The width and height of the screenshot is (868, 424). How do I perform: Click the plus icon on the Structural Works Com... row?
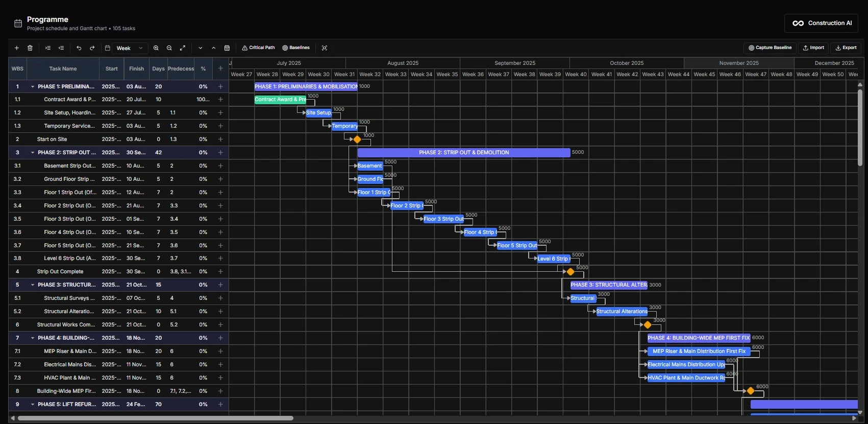click(x=220, y=325)
